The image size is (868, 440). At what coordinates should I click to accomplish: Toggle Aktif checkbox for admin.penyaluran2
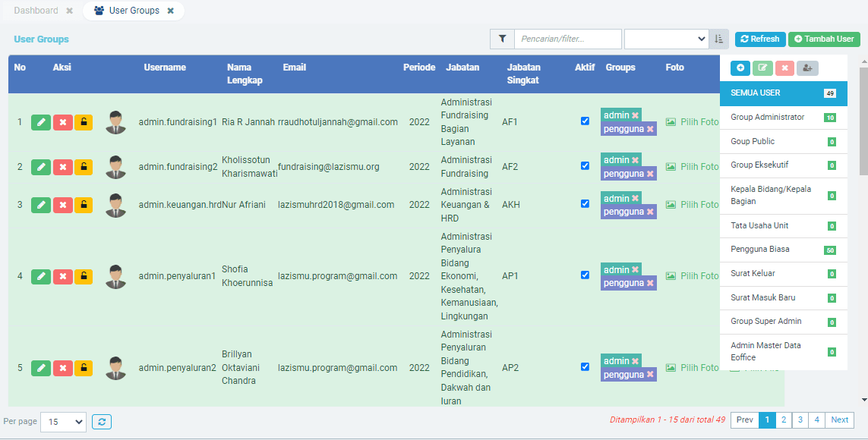tap(586, 367)
